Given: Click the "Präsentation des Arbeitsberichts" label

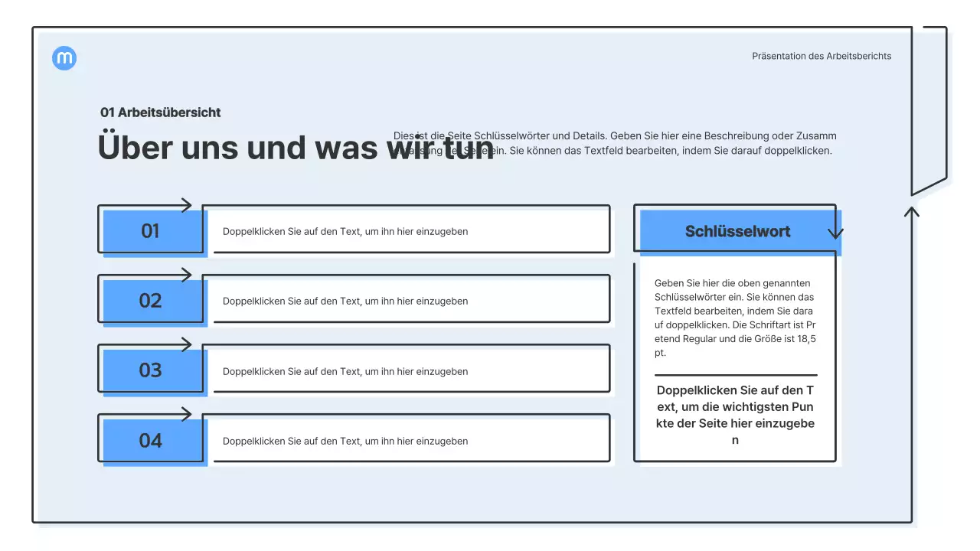Looking at the screenshot, I should pyautogui.click(x=822, y=55).
